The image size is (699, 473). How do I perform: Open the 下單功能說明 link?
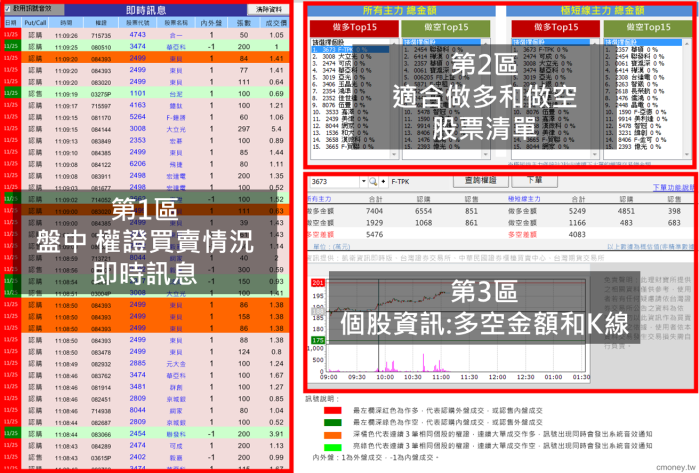tap(673, 188)
